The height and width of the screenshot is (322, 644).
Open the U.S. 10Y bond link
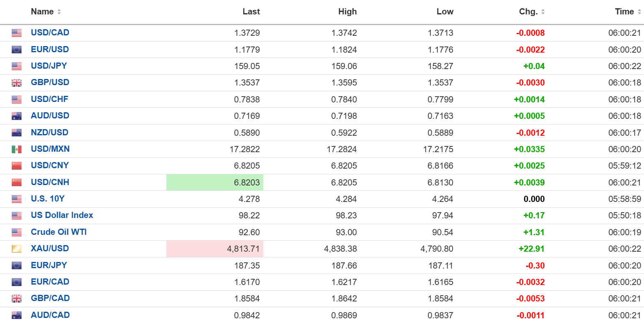click(48, 199)
